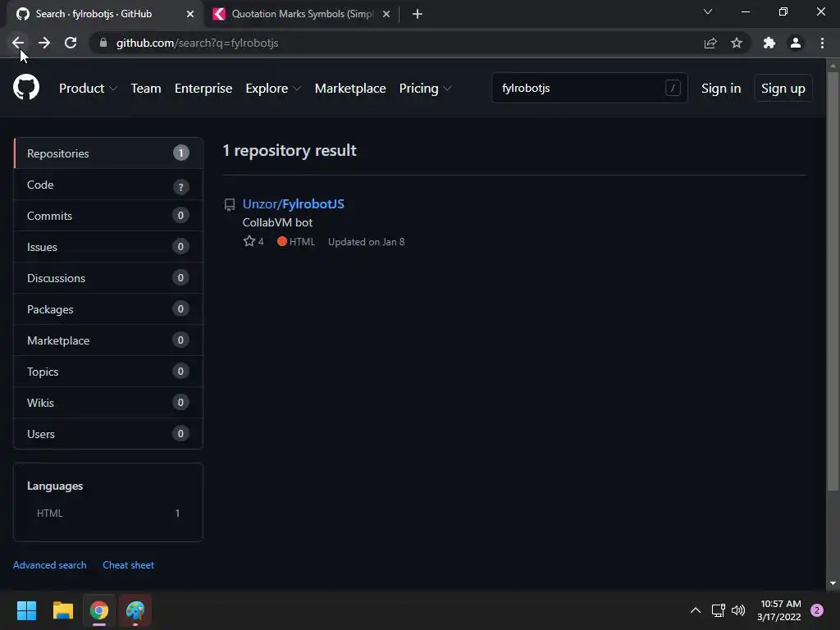Screen dimensions: 840x630
Task: Reload the GitHub search page
Action: [71, 43]
